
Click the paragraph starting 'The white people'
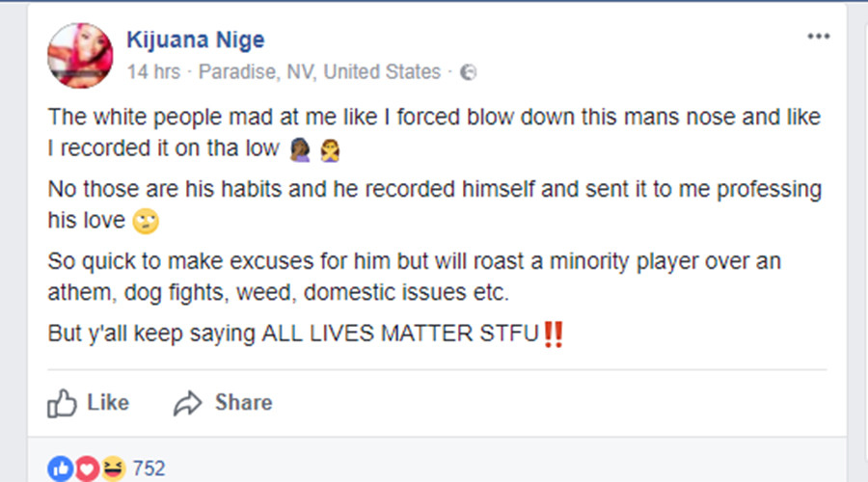pyautogui.click(x=434, y=133)
